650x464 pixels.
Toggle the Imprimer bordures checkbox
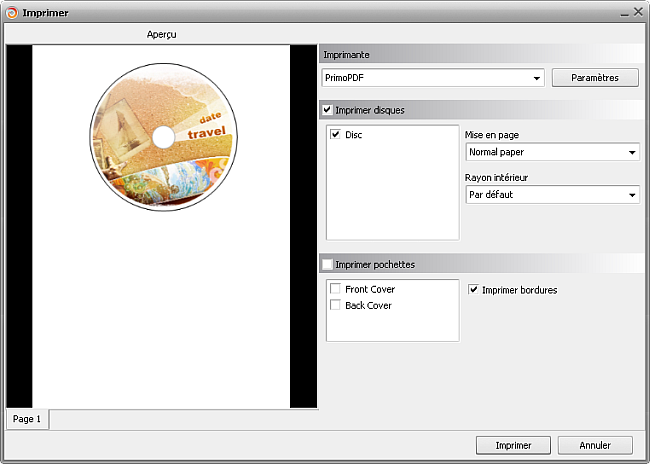pyautogui.click(x=473, y=289)
